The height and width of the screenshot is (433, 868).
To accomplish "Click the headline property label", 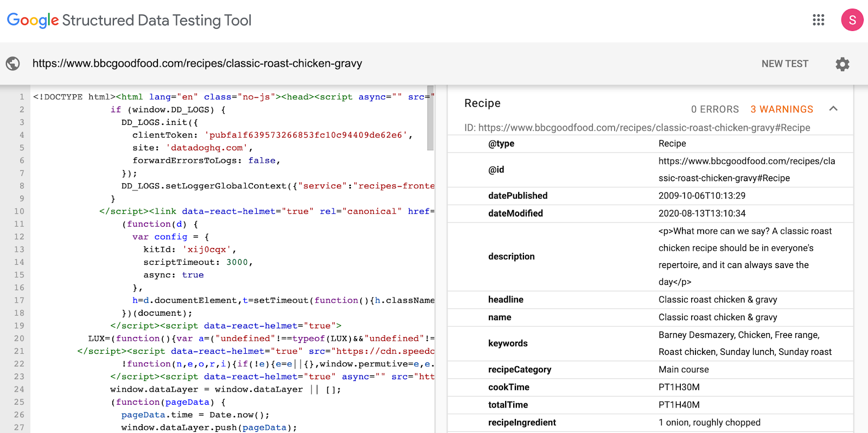I will tap(506, 300).
